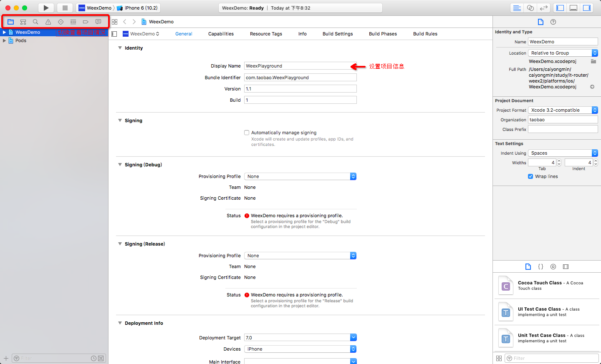
Task: Switch to the Capabilities tab
Action: (221, 34)
